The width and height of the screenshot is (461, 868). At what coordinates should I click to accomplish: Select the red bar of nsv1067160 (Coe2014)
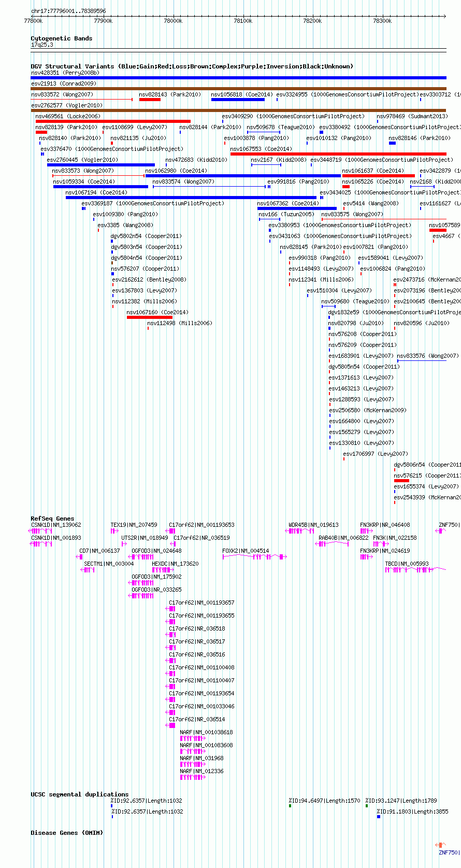point(150,317)
